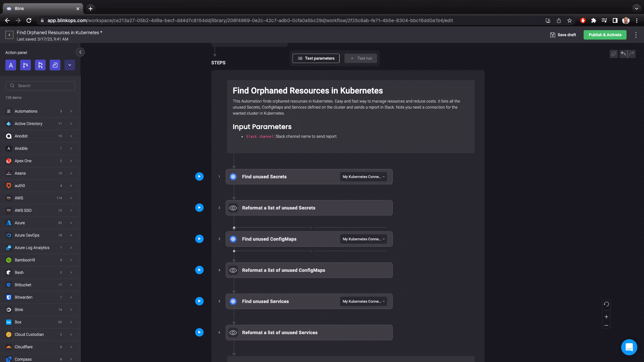Run step 5 Find unused Services
This screenshot has height=362, width=644.
click(x=199, y=301)
